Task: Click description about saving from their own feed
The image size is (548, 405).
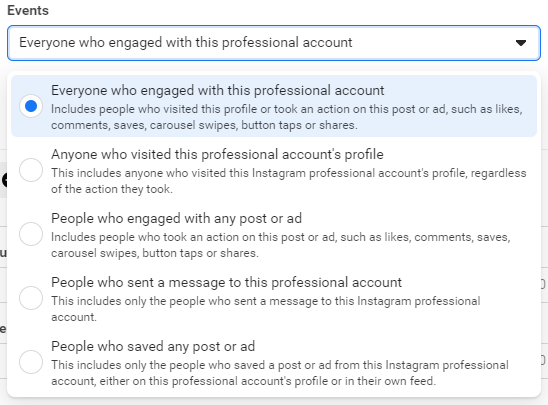Action: (280, 373)
